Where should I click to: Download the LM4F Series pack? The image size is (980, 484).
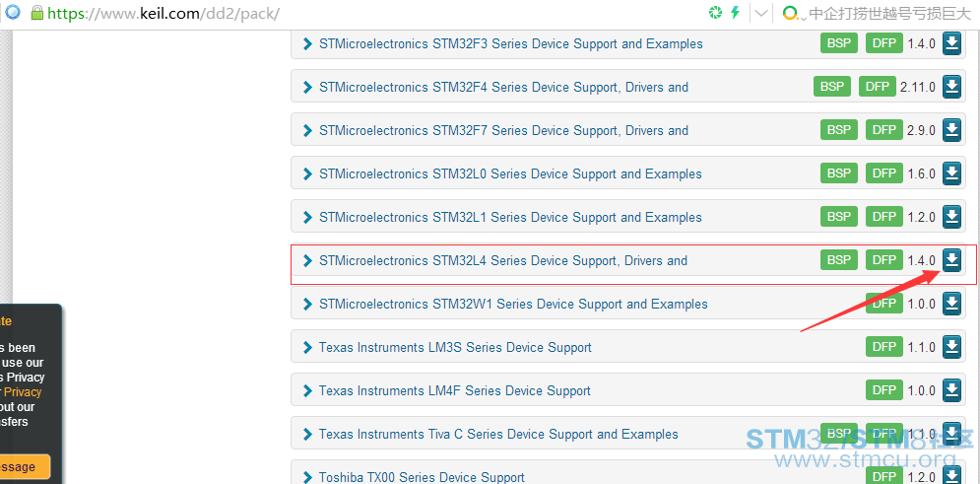(951, 390)
